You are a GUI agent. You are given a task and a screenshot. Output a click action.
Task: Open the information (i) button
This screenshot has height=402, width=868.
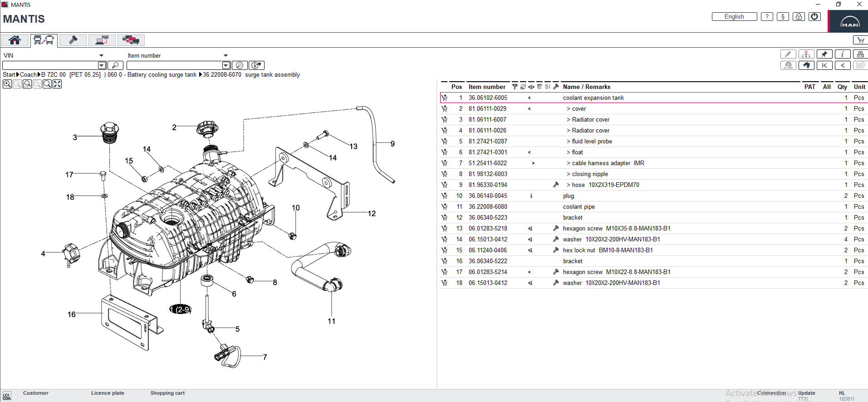[843, 54]
